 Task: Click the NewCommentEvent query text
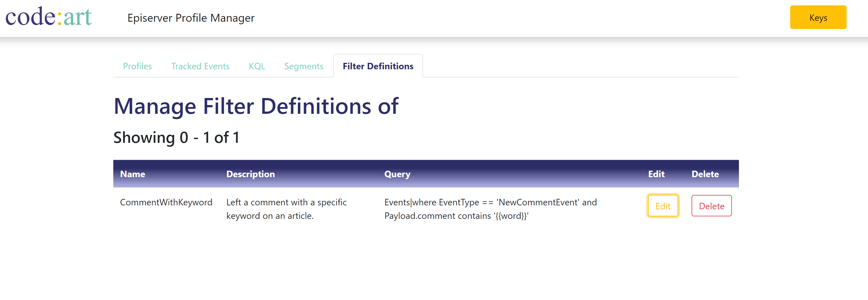point(490,209)
